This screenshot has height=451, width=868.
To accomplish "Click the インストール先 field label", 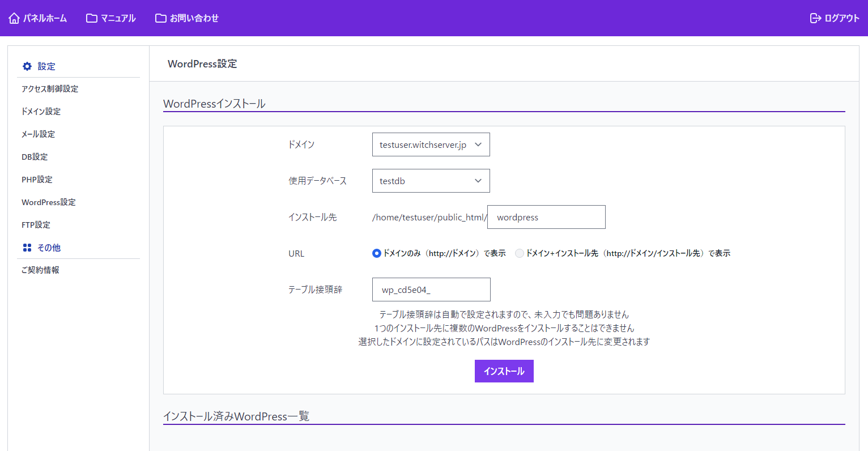I will tap(313, 217).
